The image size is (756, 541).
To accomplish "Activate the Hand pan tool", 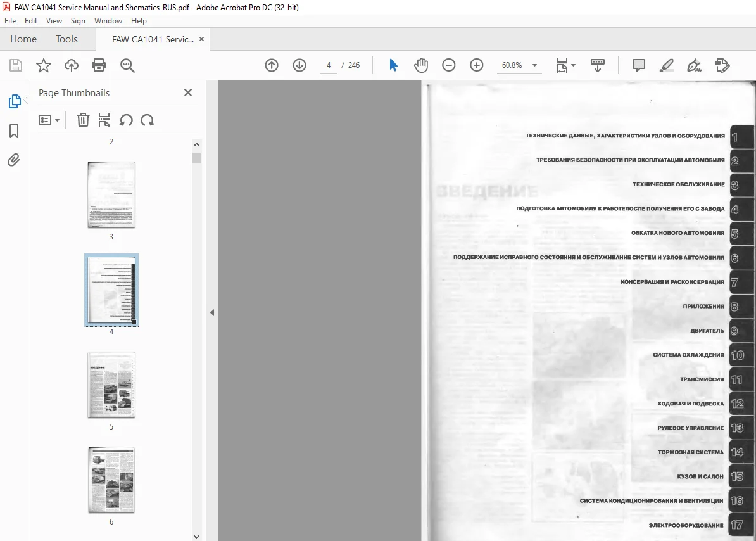I will 421,65.
